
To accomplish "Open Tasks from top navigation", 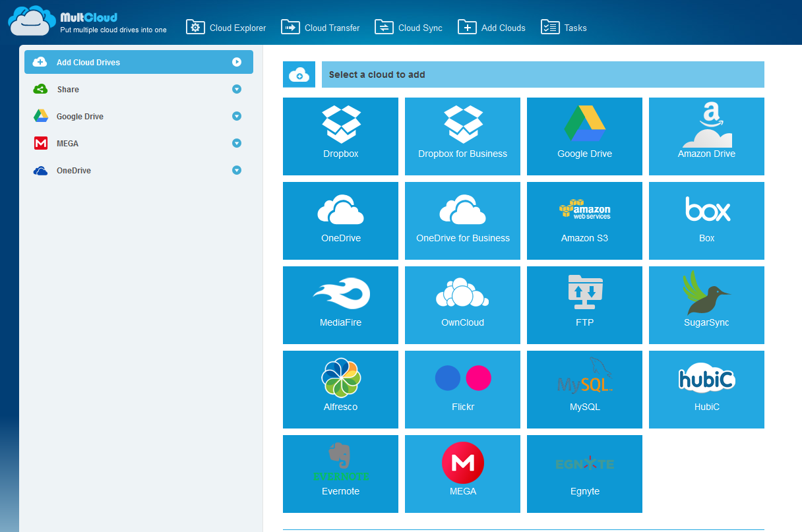I will (x=563, y=27).
